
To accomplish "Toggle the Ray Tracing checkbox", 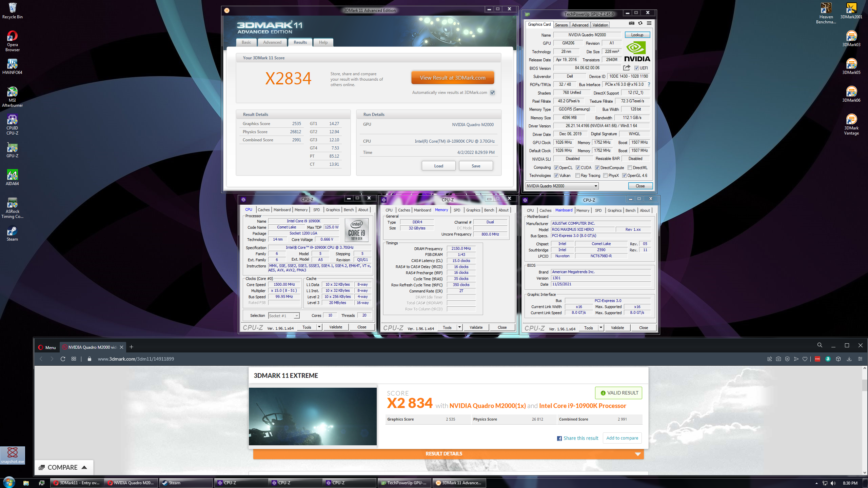I will [577, 176].
